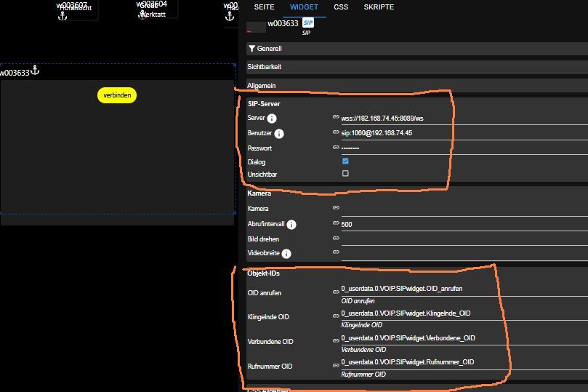The image size is (588, 392).
Task: Expand the Generell section
Action: (417, 49)
